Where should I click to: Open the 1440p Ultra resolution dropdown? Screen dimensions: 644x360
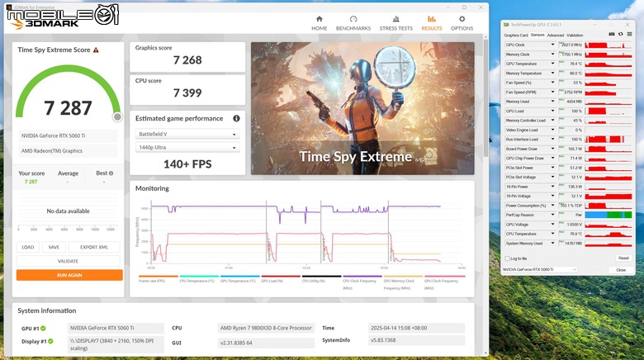coord(187,148)
